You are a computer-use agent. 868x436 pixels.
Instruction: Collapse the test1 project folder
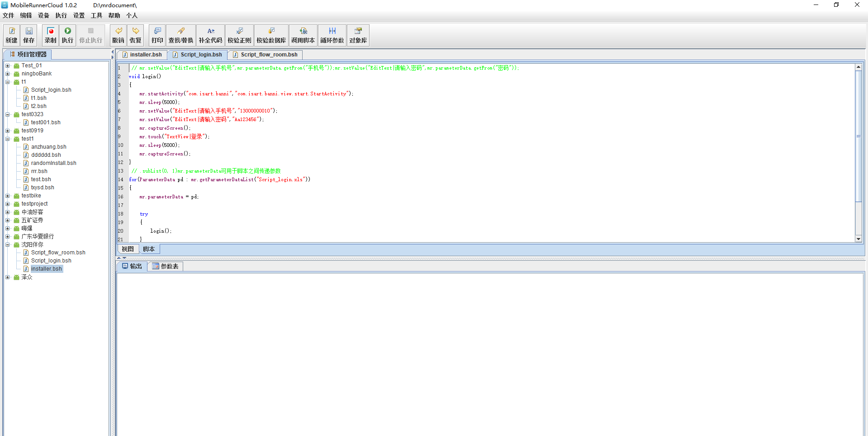pos(8,139)
